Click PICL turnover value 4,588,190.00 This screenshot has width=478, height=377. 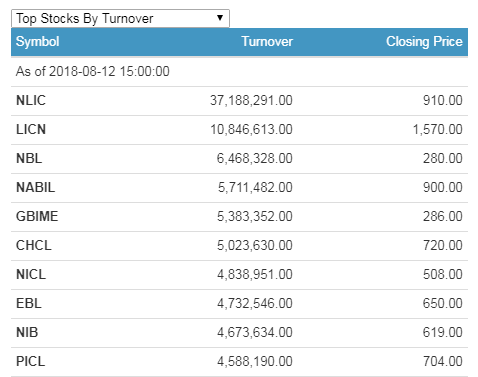[255, 361]
